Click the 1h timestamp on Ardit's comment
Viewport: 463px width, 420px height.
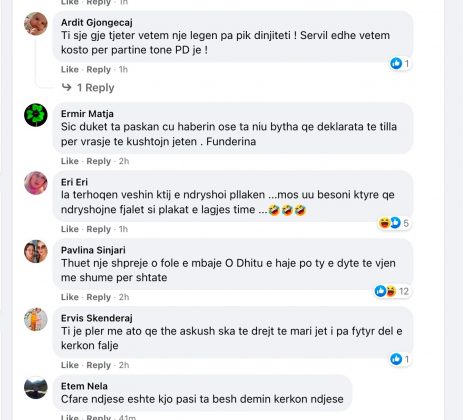click(x=123, y=70)
